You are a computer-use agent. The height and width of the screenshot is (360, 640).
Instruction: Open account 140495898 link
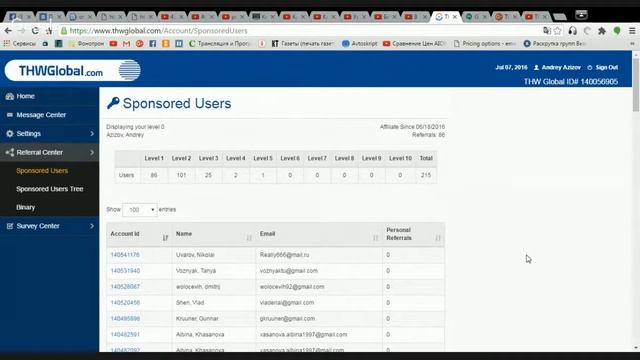[125, 318]
